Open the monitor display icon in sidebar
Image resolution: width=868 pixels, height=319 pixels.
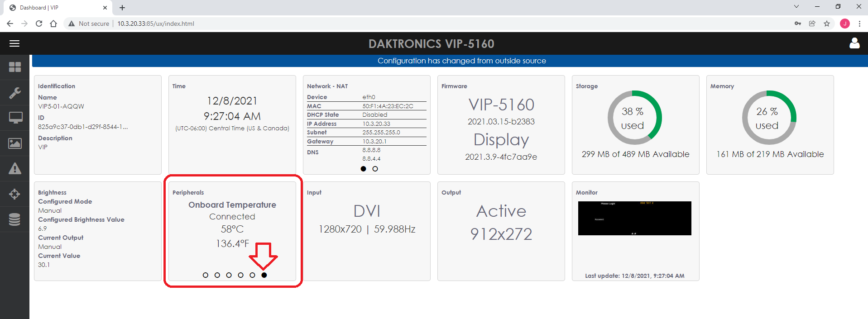[x=15, y=118]
